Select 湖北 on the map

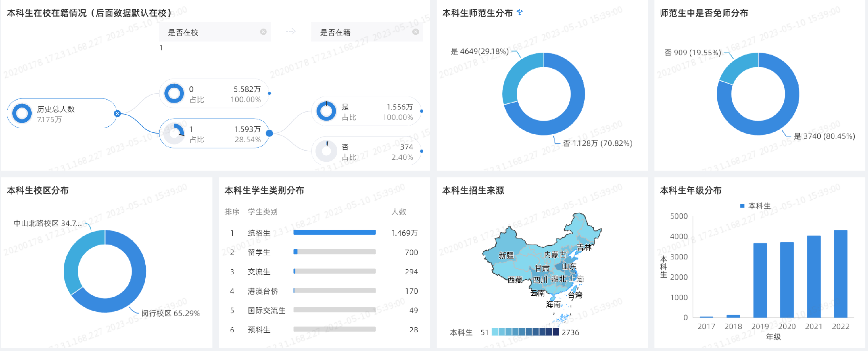tap(559, 279)
